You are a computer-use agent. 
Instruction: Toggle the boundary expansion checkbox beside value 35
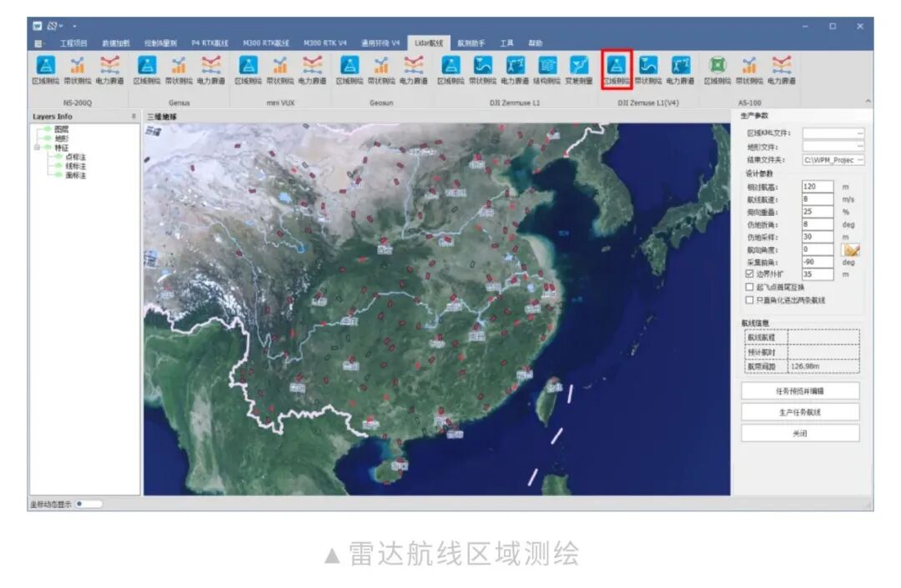[x=749, y=274]
